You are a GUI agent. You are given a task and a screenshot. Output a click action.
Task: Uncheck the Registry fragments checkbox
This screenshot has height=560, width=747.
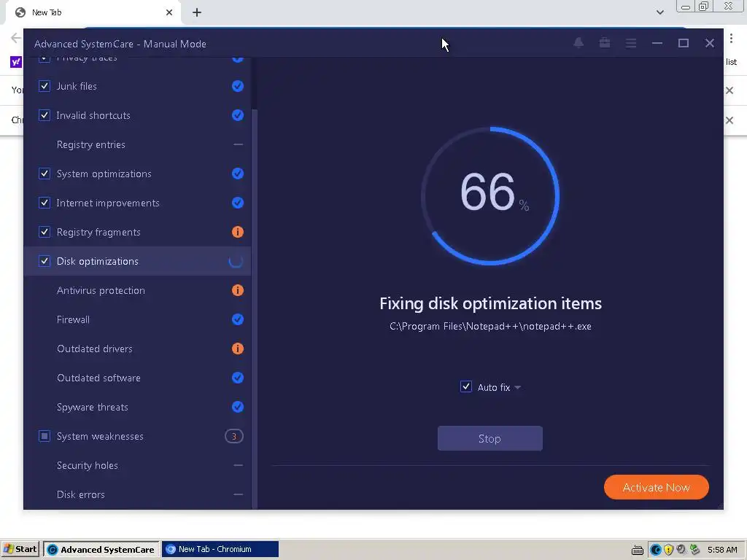[x=44, y=232]
